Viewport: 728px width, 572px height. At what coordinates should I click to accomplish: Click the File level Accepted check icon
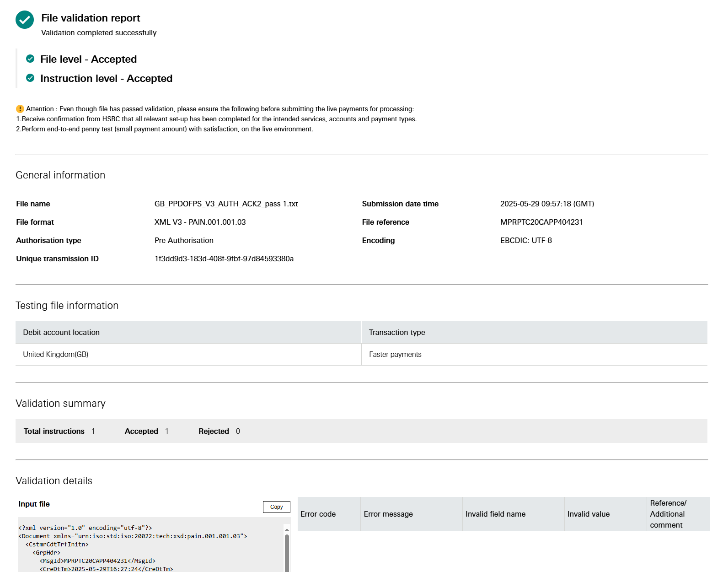(x=30, y=59)
